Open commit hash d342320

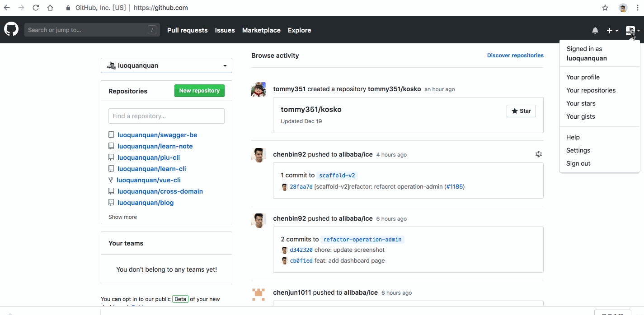coord(301,250)
